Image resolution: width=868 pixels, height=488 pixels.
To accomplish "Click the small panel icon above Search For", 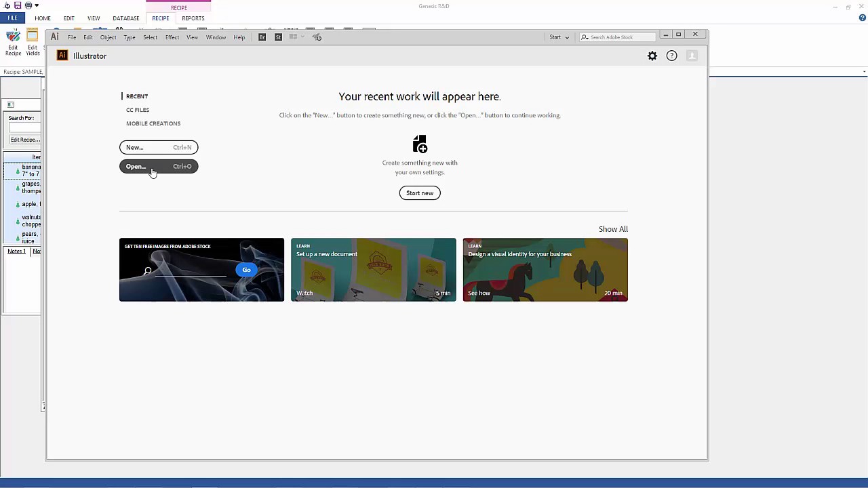I will 10,104.
